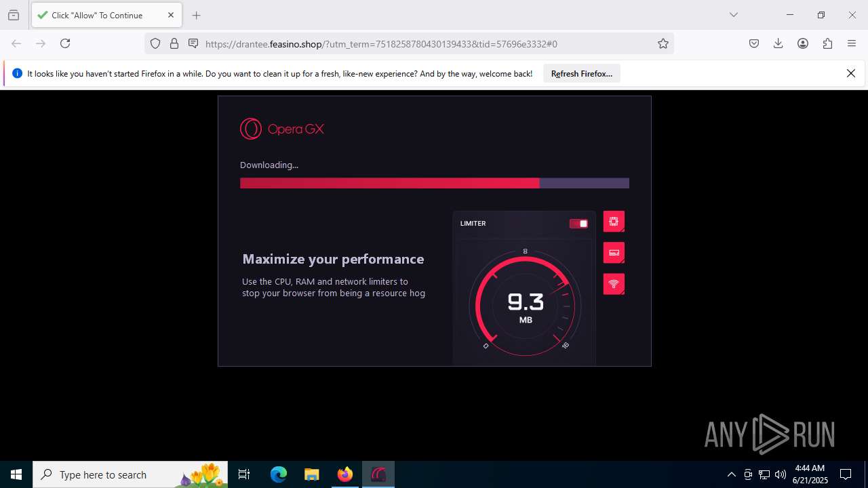Viewport: 868px width, 488px height.
Task: Dismiss the Firefox refresh notification bar
Action: point(851,73)
